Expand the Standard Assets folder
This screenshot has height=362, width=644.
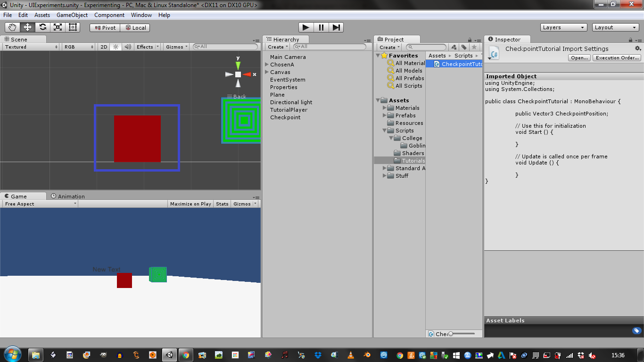[x=384, y=168]
